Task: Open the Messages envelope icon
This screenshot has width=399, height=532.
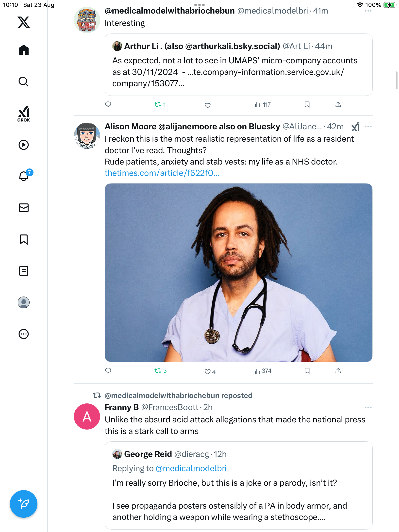Action: (24, 208)
